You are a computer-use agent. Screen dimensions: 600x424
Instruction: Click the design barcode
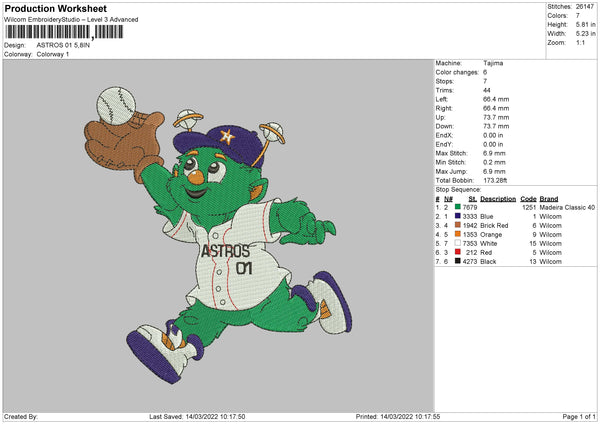[x=64, y=32]
